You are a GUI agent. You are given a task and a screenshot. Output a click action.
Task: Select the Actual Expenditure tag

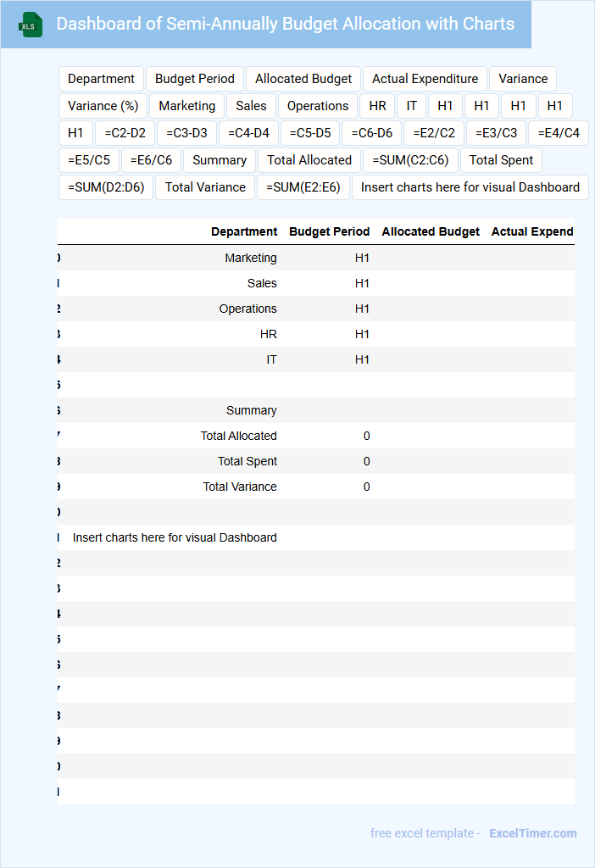[x=425, y=79]
